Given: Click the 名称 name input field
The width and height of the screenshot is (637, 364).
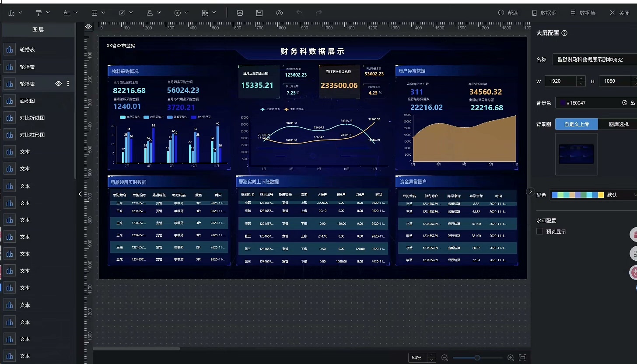Looking at the screenshot, I should pyautogui.click(x=595, y=59).
